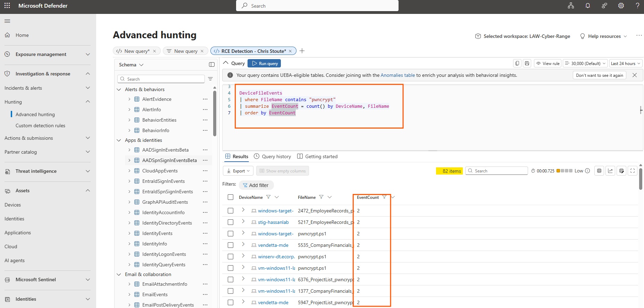644x308 pixels.
Task: Open the Last 24 hours time range dropdown
Action: coord(626,63)
